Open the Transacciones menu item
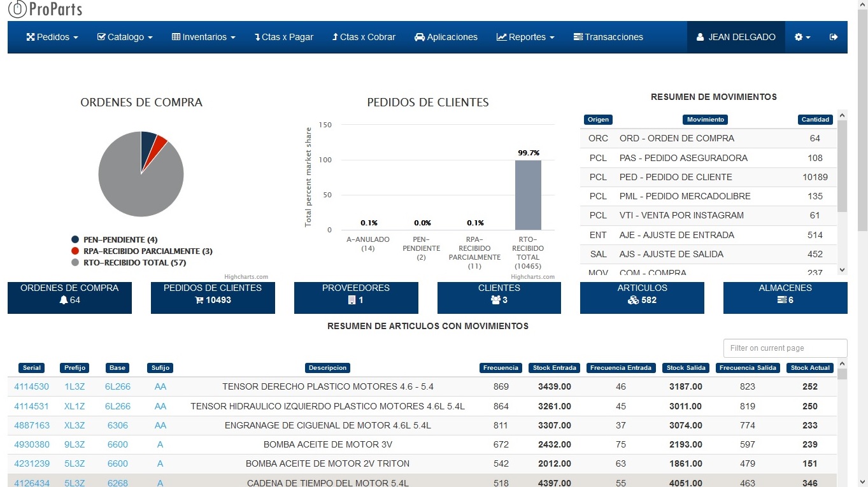The image size is (868, 487). (x=608, y=37)
